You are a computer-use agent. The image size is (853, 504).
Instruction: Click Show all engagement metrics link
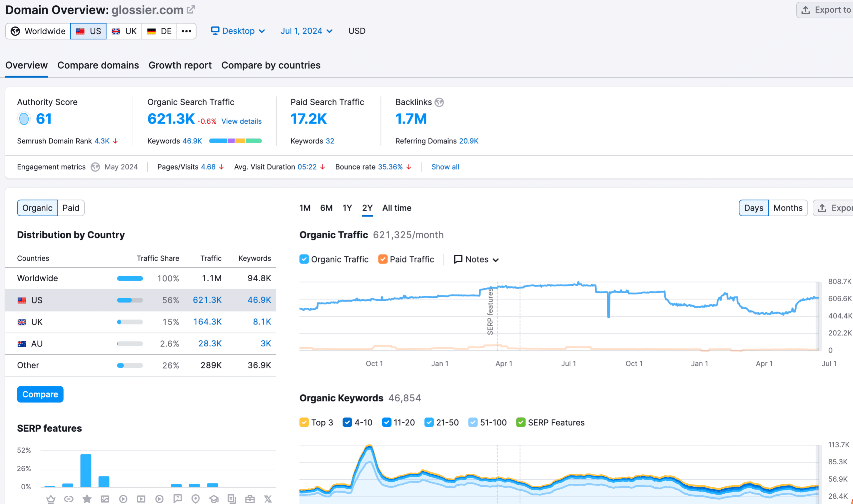pos(445,167)
